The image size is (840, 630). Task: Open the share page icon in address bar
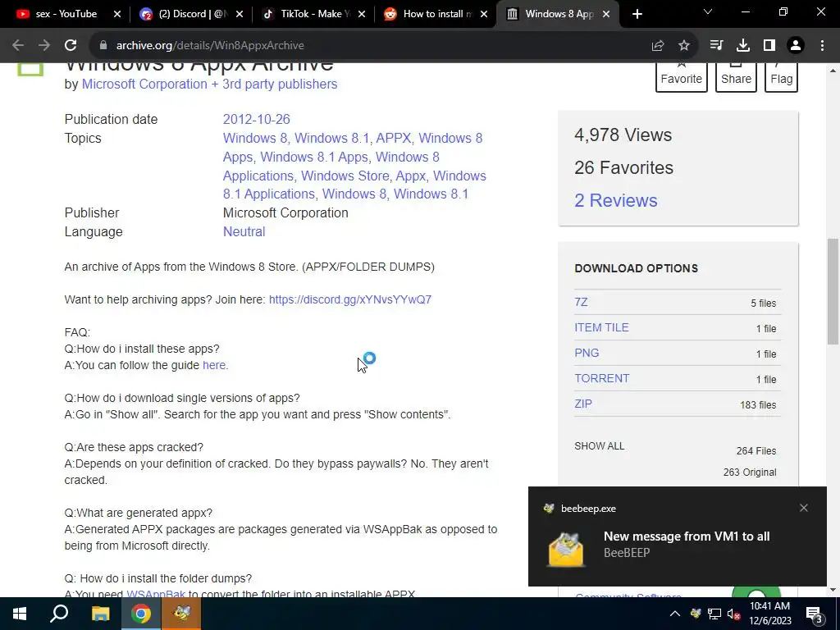tap(658, 46)
